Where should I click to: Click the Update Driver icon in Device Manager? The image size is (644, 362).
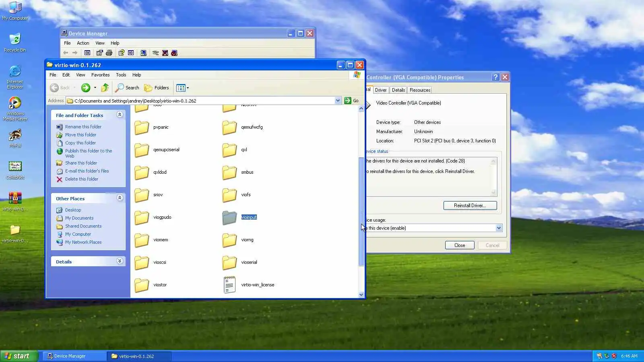click(x=155, y=53)
